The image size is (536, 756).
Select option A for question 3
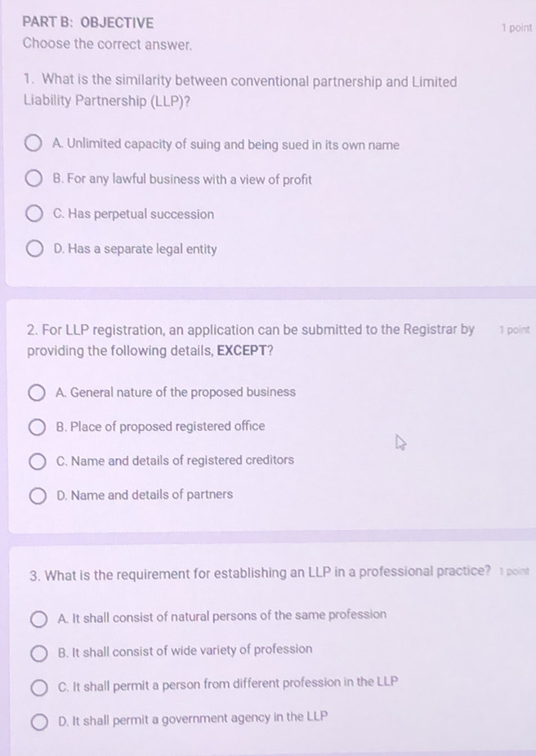point(38,617)
